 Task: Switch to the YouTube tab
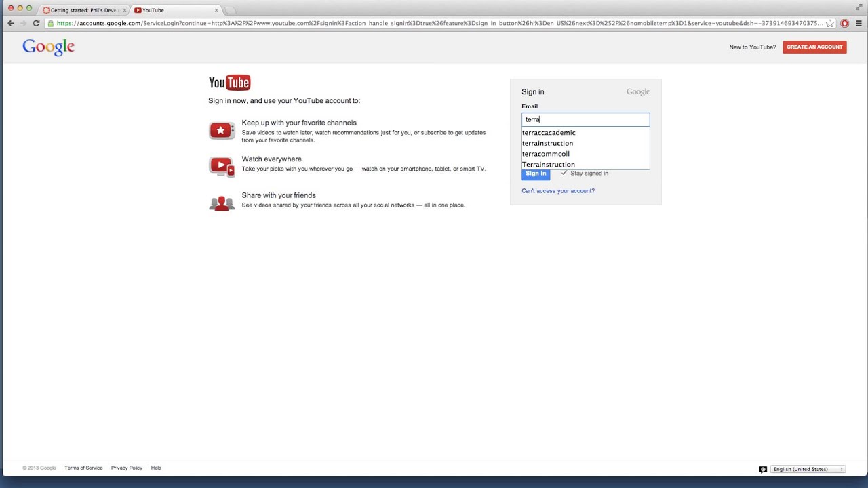tap(176, 10)
